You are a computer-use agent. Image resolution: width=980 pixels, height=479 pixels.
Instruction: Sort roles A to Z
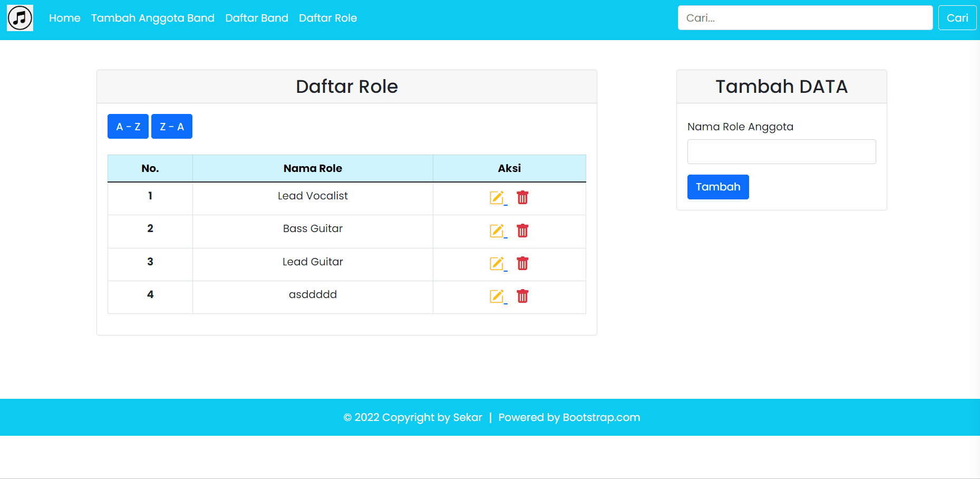click(x=128, y=126)
